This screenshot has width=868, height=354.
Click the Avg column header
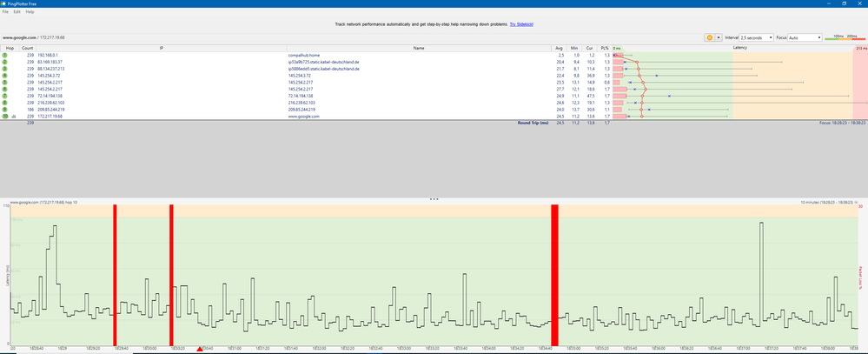pyautogui.click(x=558, y=48)
